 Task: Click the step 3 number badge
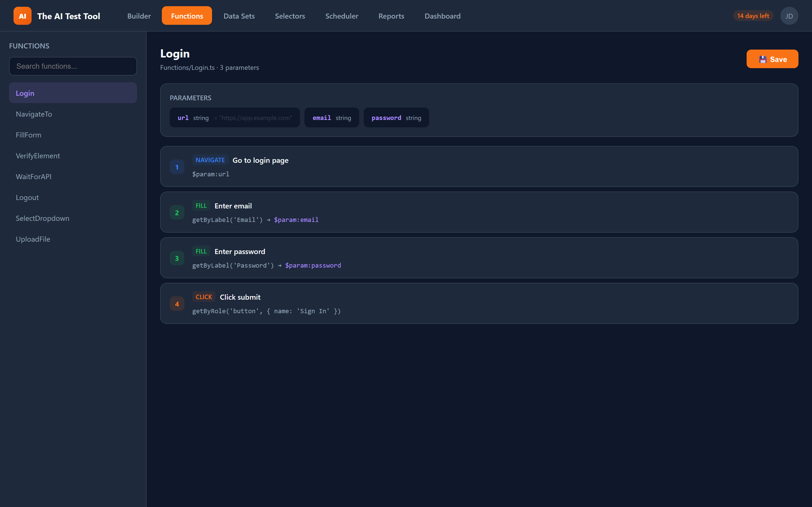[x=177, y=258]
